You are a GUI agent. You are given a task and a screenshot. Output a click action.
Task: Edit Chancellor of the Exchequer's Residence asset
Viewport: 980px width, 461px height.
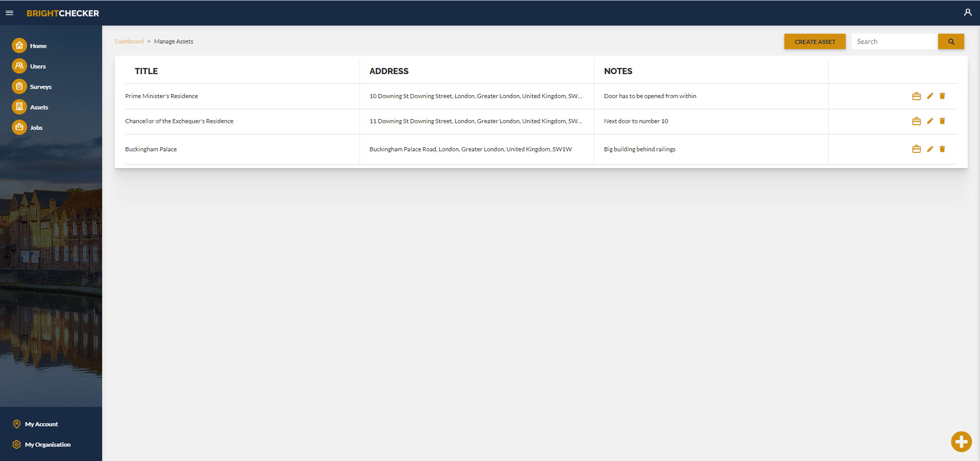pyautogui.click(x=930, y=121)
